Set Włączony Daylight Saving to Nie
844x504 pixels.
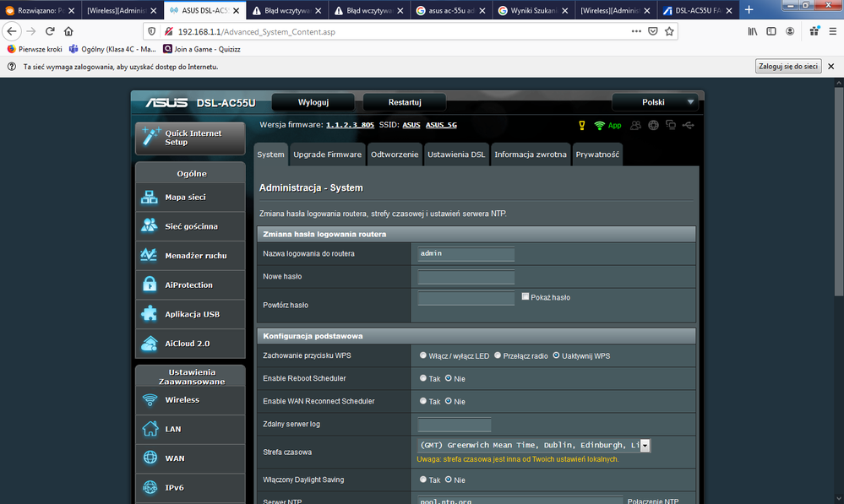448,480
